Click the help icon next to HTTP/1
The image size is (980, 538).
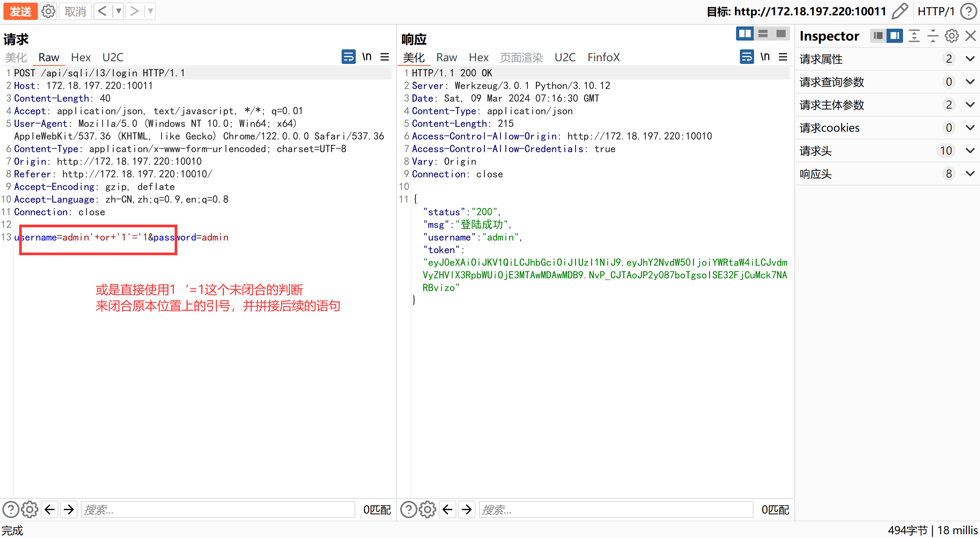point(969,11)
